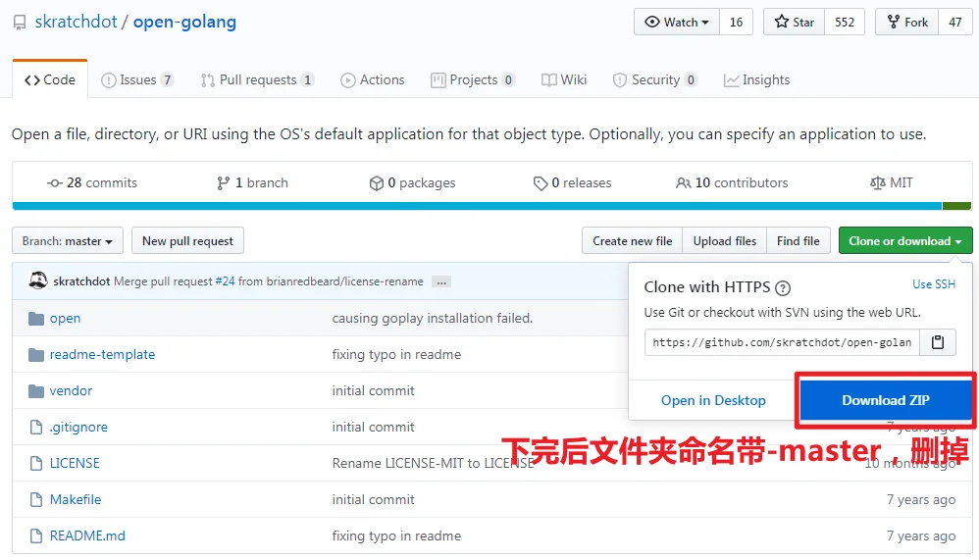Image resolution: width=979 pixels, height=560 pixels.
Task: Open the README.md file
Action: point(87,535)
